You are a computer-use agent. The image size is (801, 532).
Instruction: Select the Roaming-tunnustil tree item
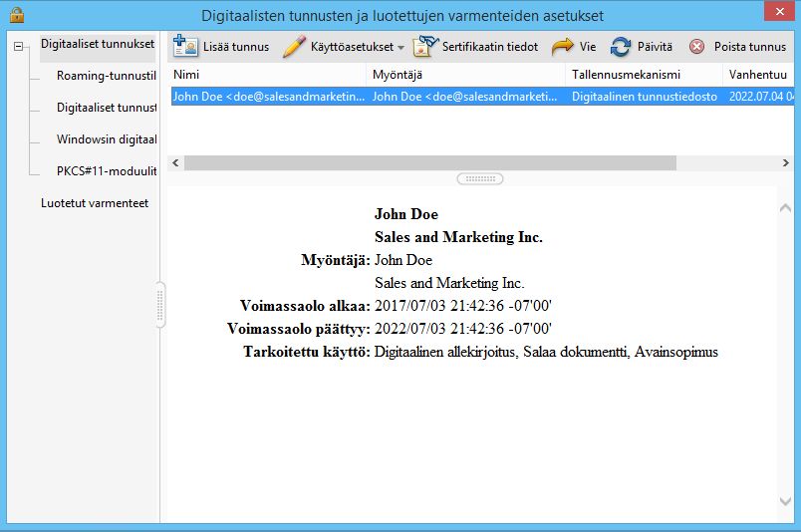[107, 76]
